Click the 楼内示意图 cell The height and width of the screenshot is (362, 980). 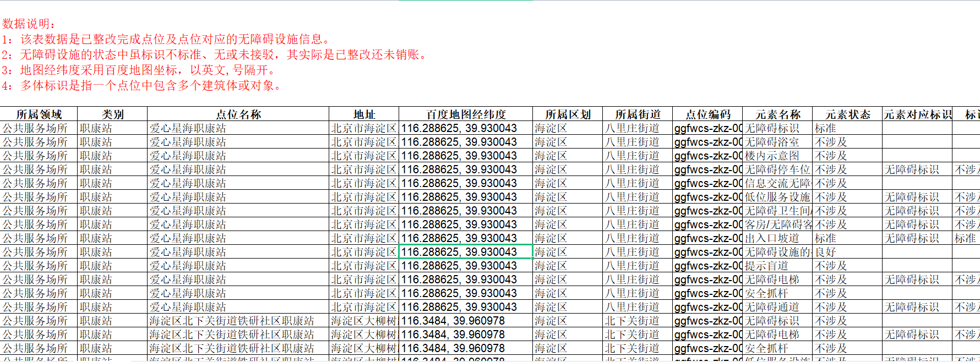[772, 156]
